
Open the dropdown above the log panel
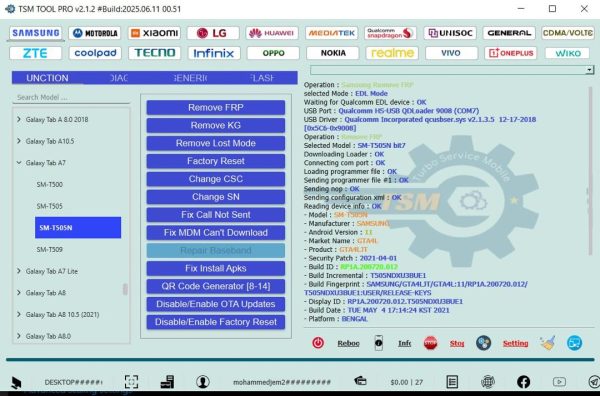589,70
